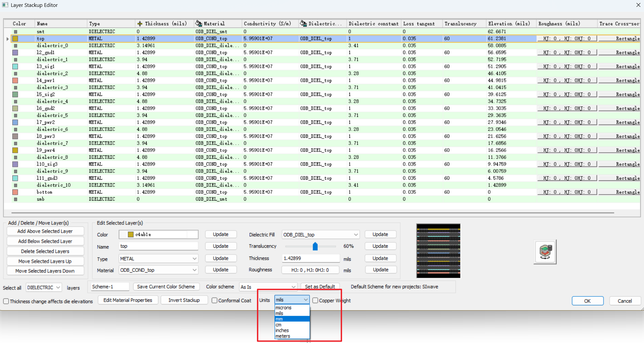Enable the Conformal Coat checkbox

click(x=214, y=300)
